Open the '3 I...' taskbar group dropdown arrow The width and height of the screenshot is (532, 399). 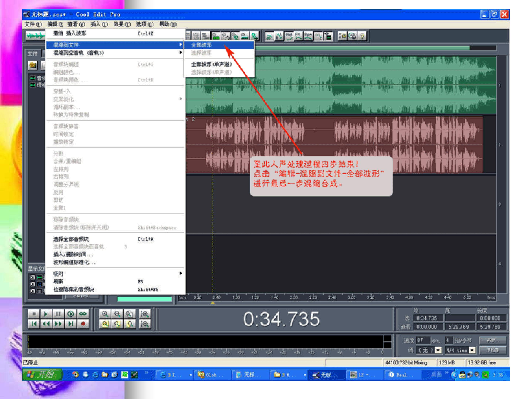(191, 375)
